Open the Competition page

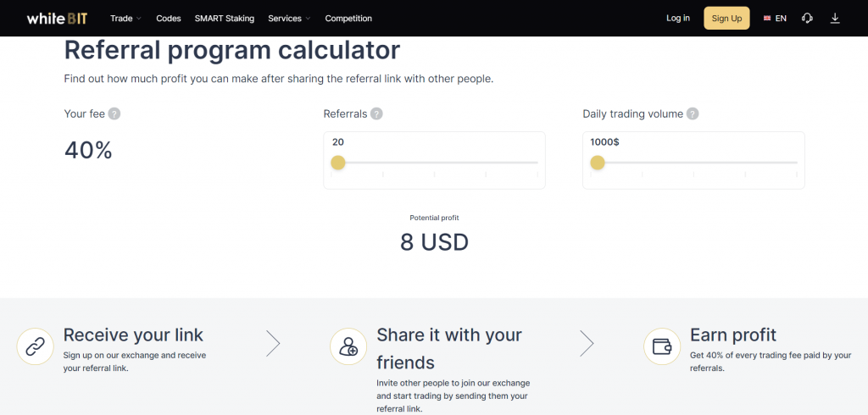pos(348,19)
